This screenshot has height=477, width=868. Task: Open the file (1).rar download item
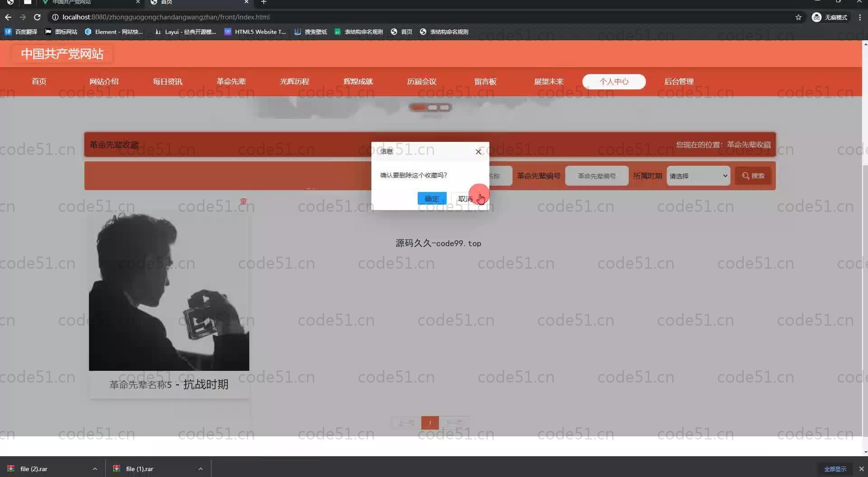(x=140, y=469)
